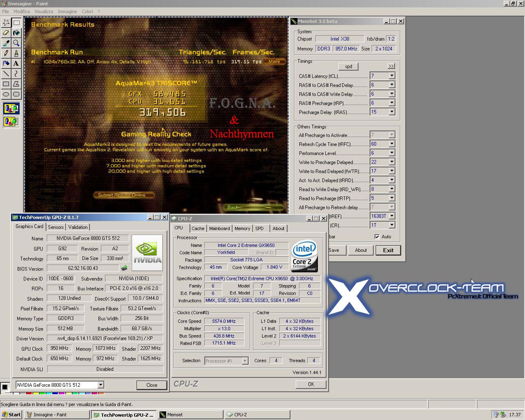Click the >> expand button in MemSet
This screenshot has height=420, width=525.
point(391,66)
